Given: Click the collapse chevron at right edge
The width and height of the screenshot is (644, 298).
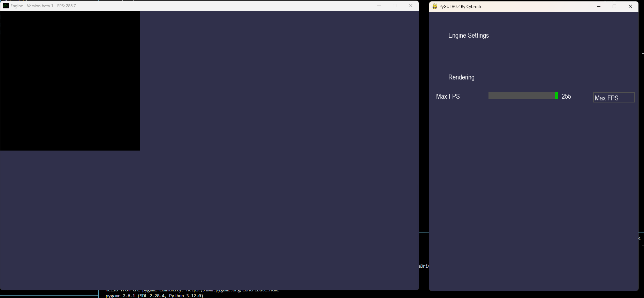Looking at the screenshot, I should (639, 238).
